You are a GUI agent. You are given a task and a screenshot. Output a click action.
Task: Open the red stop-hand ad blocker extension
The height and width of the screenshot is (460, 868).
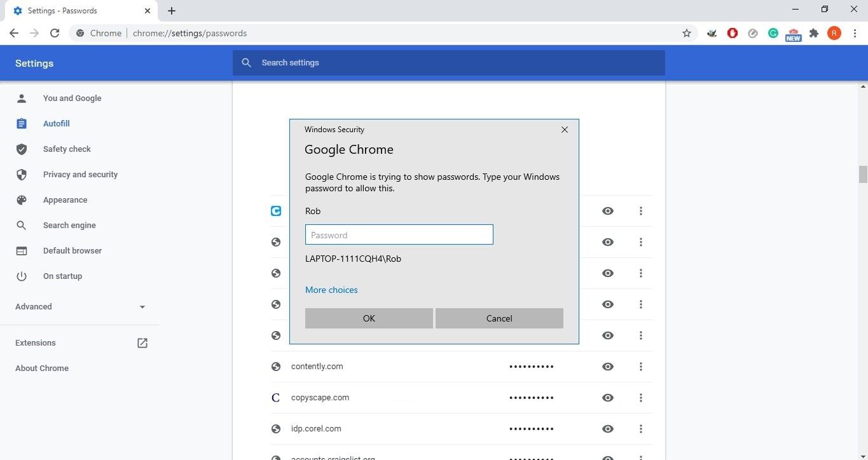point(733,33)
